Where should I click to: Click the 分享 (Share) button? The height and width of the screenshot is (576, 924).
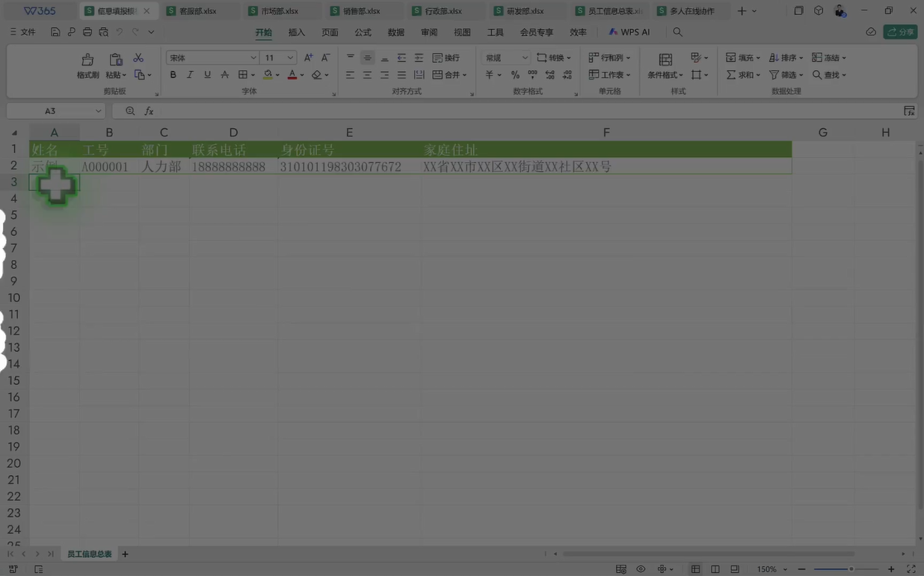click(x=900, y=32)
